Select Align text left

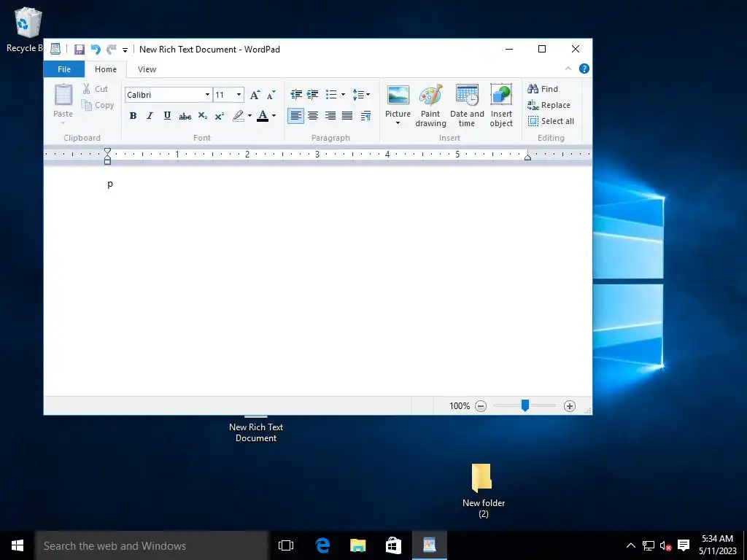296,116
